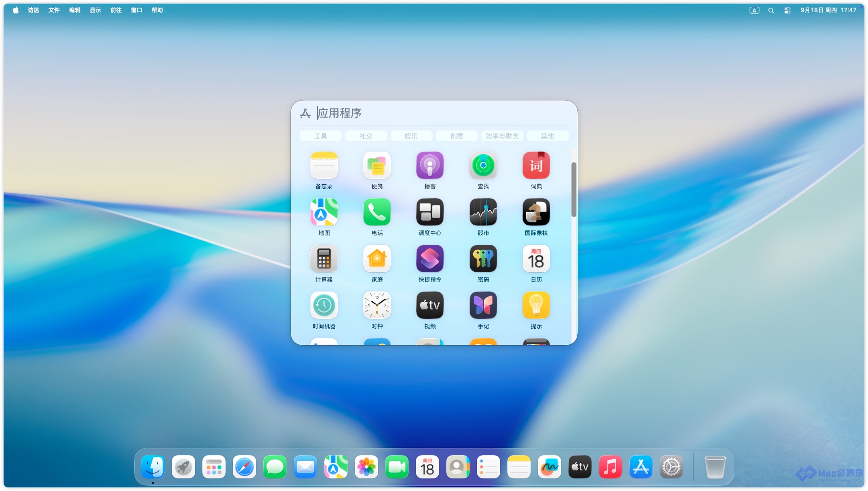Viewport: 868px width, 491px height.
Task: Open 调度中心 Mission Control
Action: [430, 212]
